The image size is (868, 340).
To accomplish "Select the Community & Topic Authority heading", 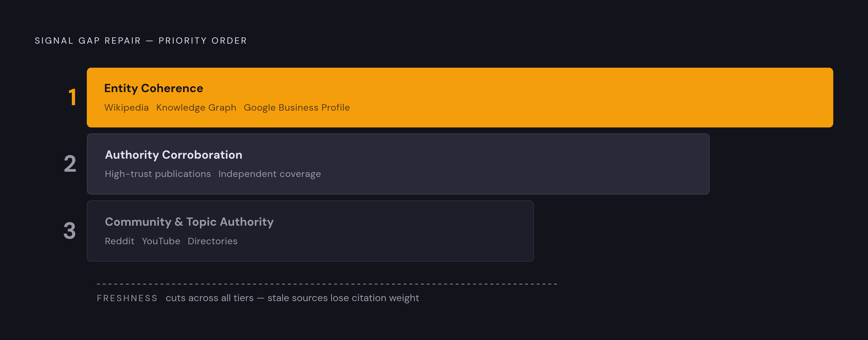I will tap(189, 222).
